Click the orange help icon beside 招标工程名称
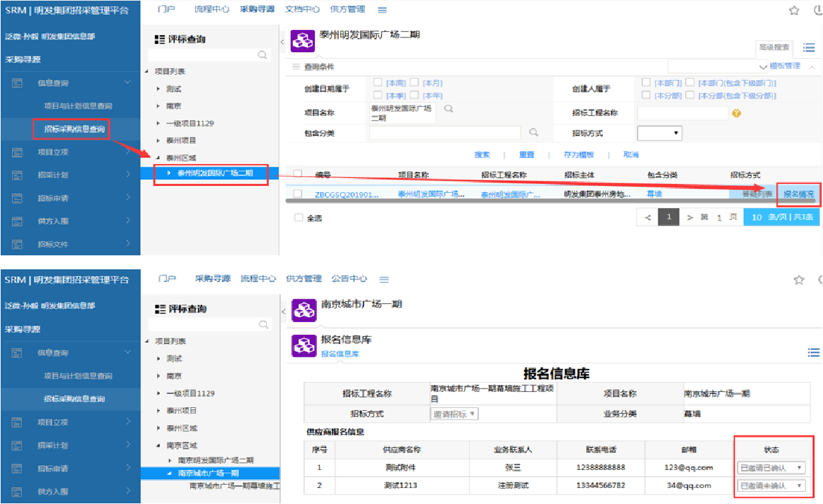The height and width of the screenshot is (504, 823). click(736, 113)
